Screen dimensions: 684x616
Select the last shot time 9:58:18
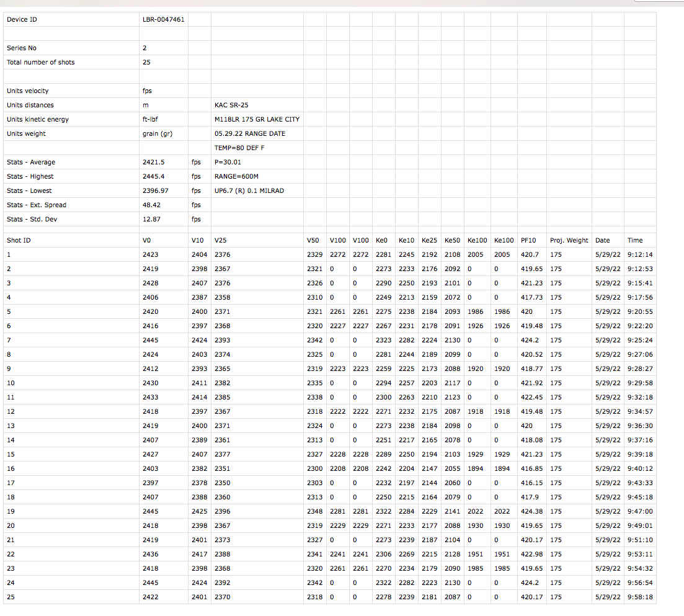click(x=639, y=597)
